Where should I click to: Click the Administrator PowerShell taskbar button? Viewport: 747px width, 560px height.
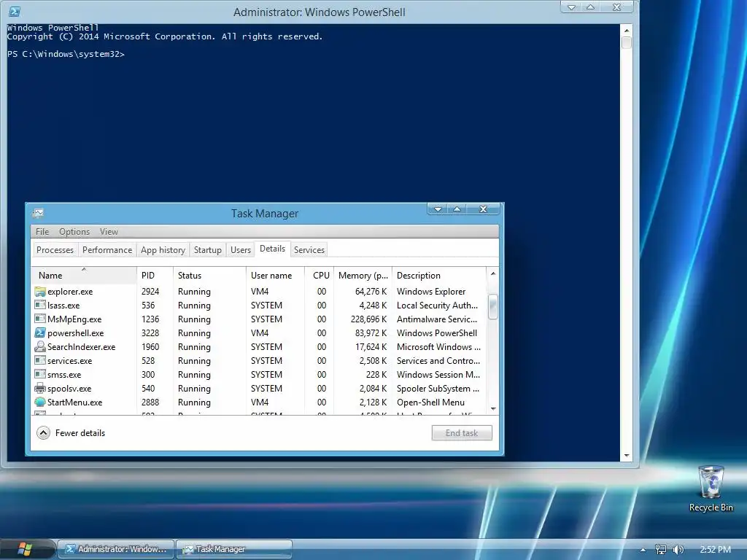coord(116,549)
